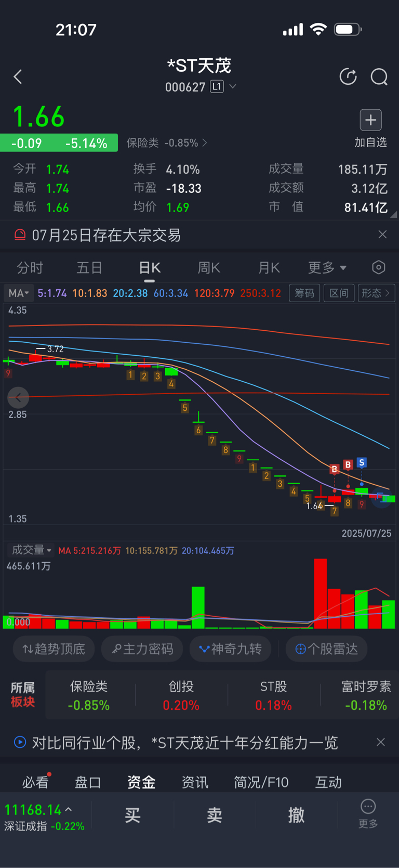Open chart settings hexagon icon
Image resolution: width=399 pixels, height=868 pixels.
(379, 267)
